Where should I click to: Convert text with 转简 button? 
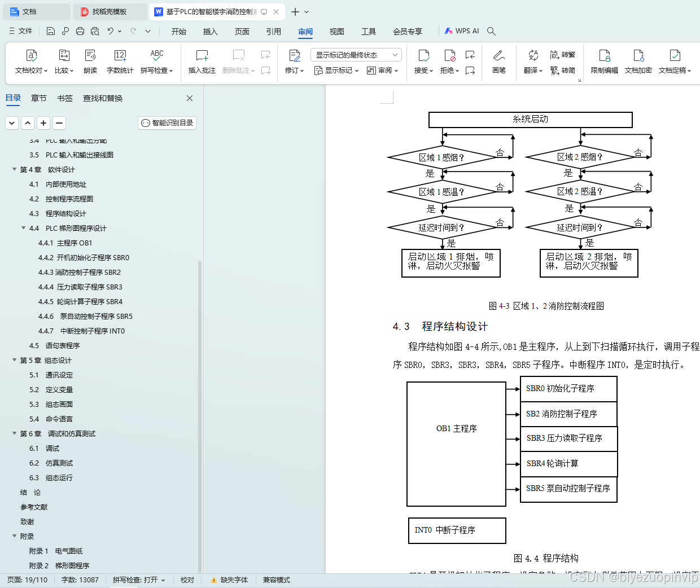pyautogui.click(x=562, y=71)
